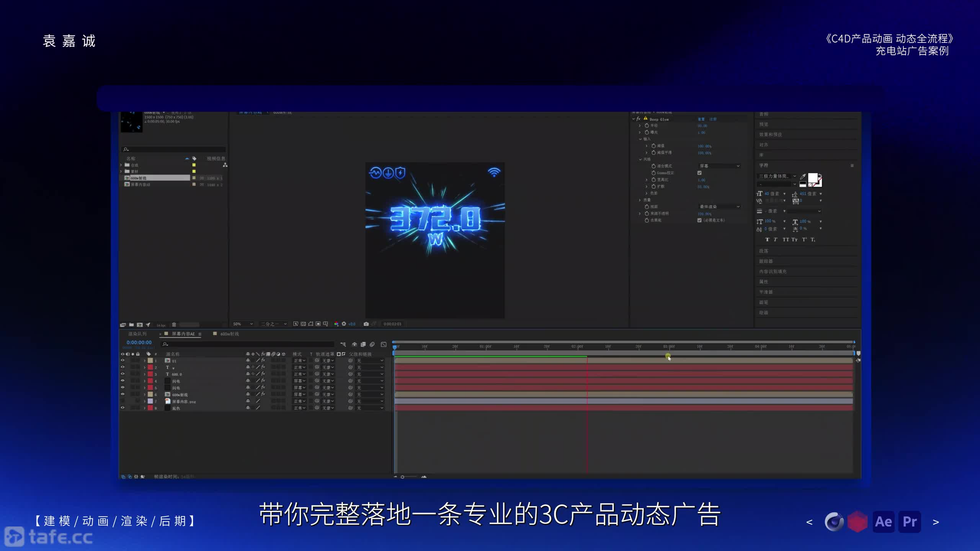Apply faux bold text style

click(767, 240)
